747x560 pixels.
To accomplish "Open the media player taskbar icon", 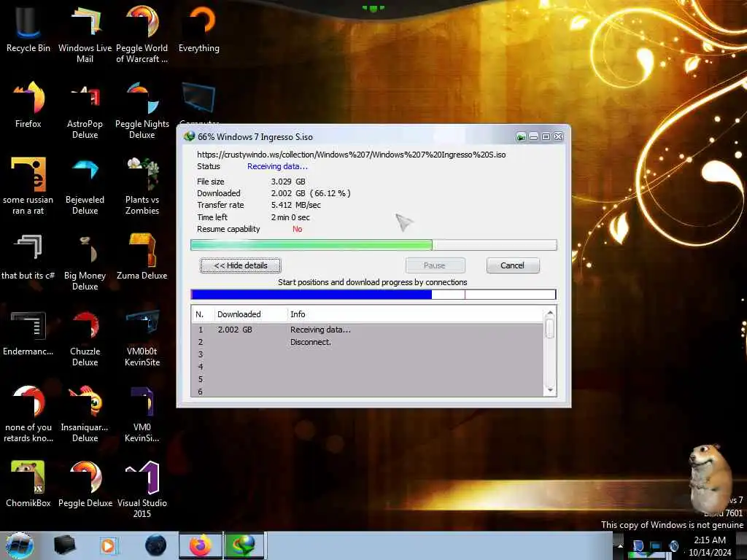I will [x=108, y=545].
